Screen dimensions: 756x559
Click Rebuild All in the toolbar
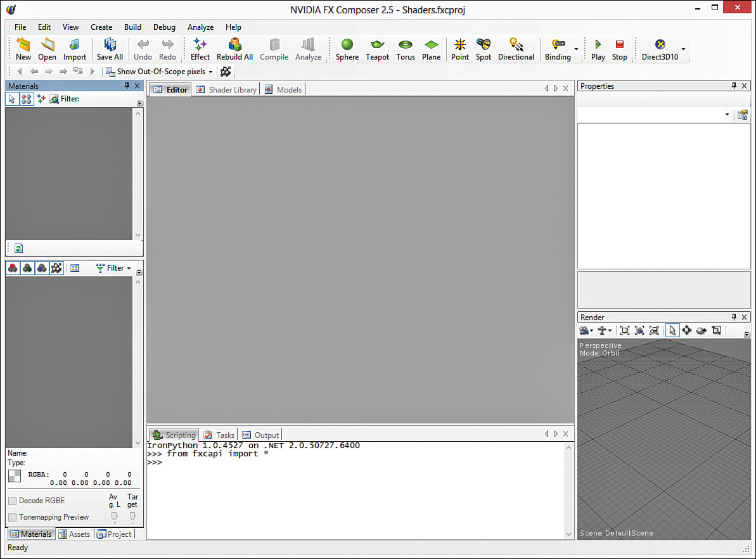pyautogui.click(x=235, y=49)
